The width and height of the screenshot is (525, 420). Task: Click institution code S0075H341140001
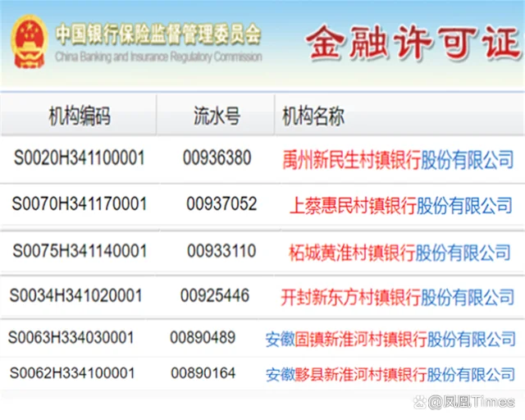tap(80, 250)
